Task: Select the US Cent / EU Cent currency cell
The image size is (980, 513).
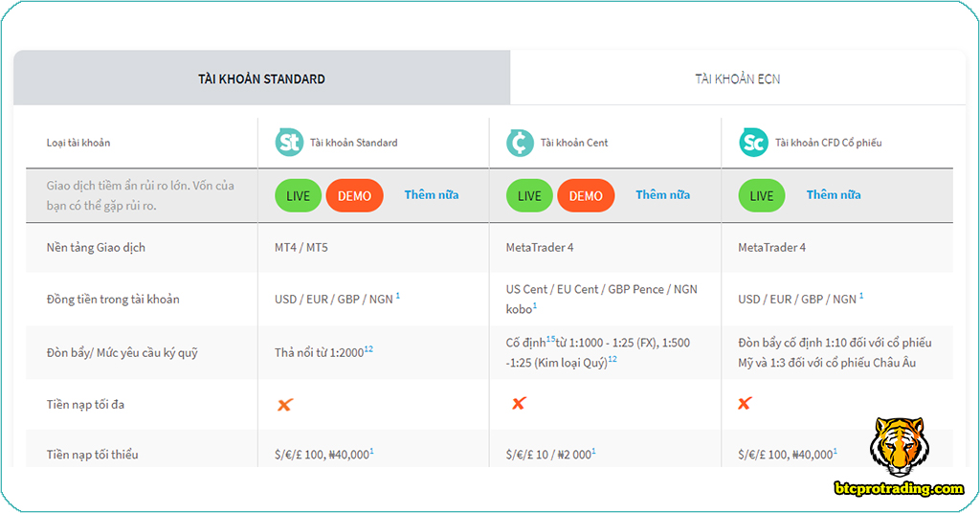Action: (x=602, y=299)
